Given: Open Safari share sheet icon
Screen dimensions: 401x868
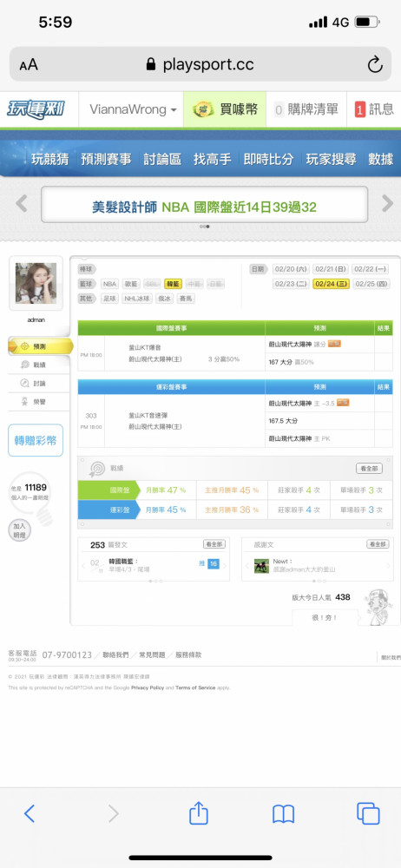Looking at the screenshot, I should click(x=198, y=813).
